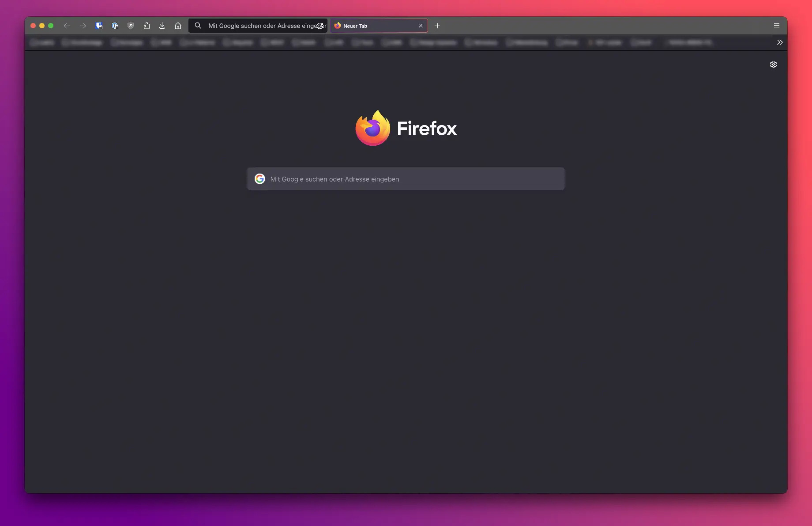This screenshot has height=526, width=812.
Task: Show the Downloads panel
Action: (x=162, y=26)
